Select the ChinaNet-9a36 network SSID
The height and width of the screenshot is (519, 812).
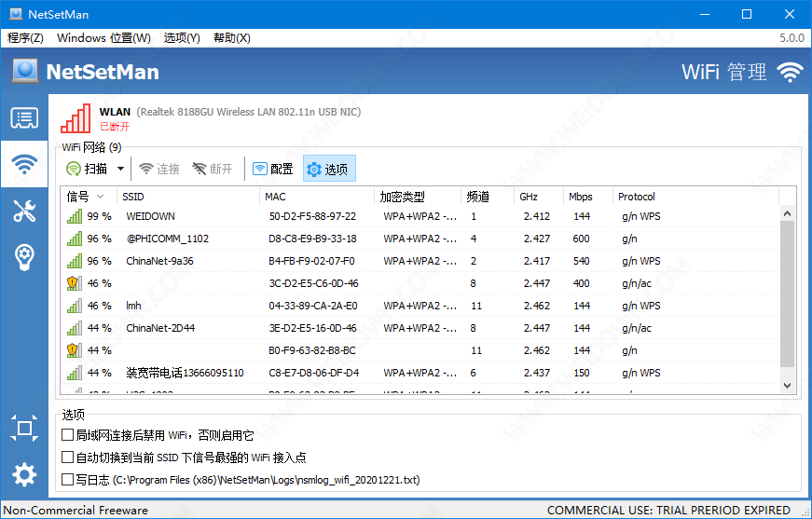159,261
